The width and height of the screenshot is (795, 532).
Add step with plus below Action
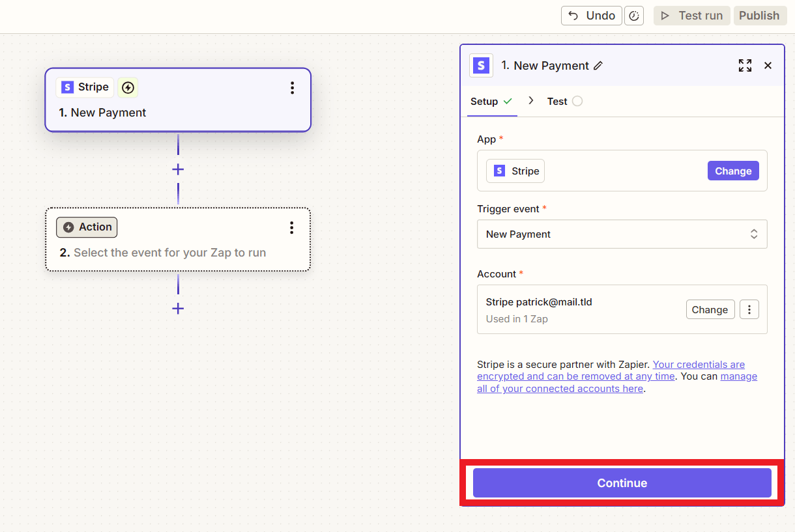[178, 308]
